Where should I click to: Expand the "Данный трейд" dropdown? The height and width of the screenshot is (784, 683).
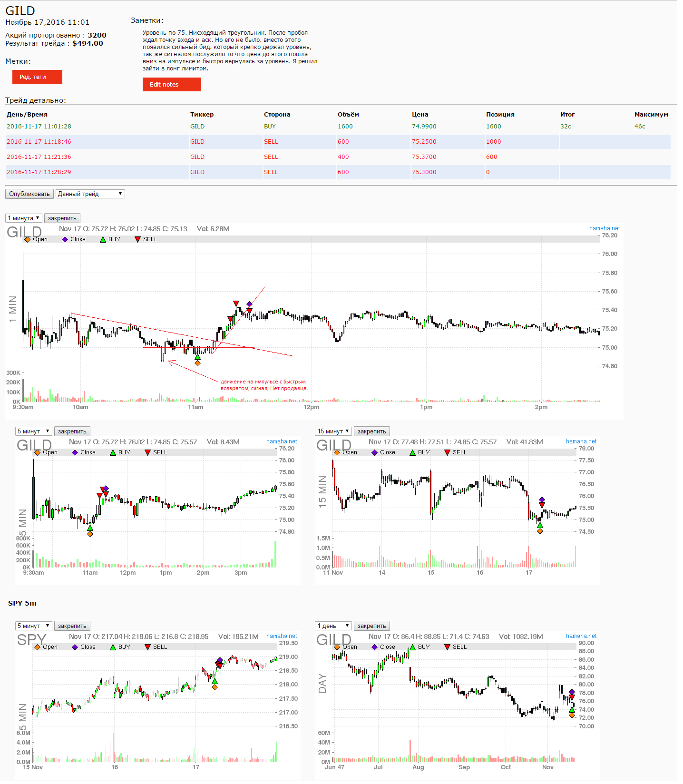point(90,194)
